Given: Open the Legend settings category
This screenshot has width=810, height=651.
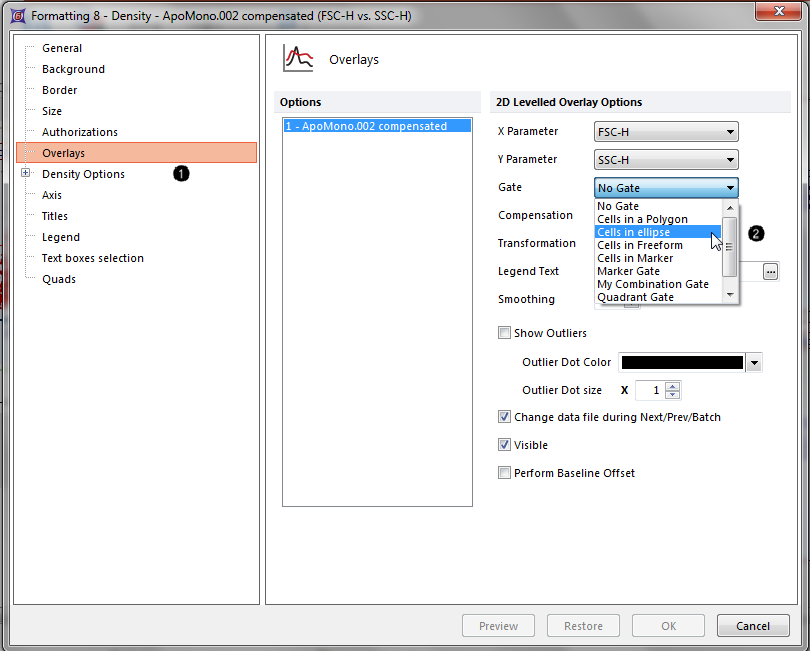Looking at the screenshot, I should coord(60,237).
